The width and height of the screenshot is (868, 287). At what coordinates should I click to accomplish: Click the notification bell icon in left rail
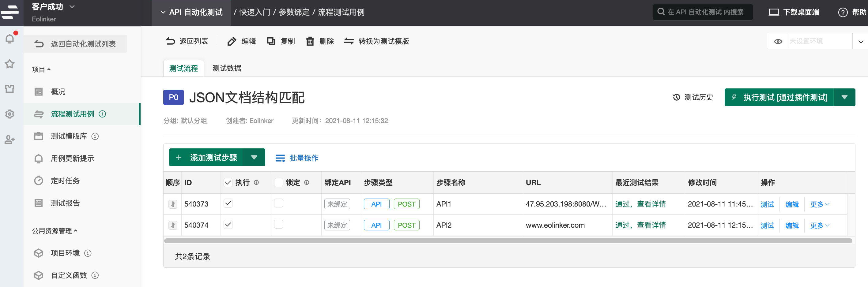click(x=10, y=39)
